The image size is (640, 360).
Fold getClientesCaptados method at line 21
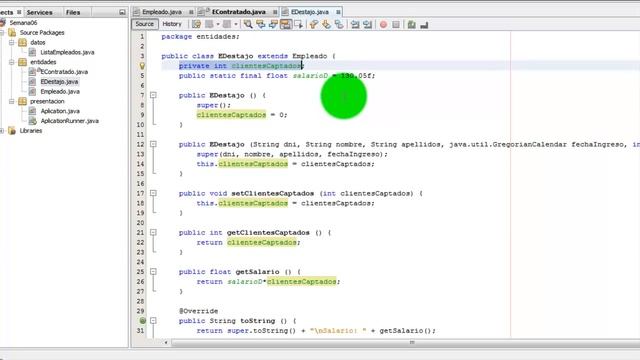(153, 232)
